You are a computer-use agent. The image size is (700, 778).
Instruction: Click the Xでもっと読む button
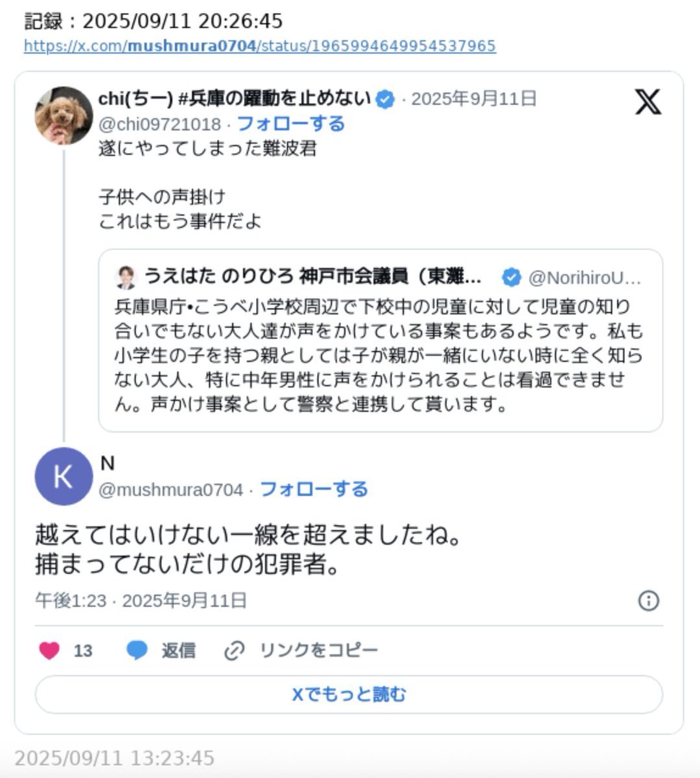(x=349, y=694)
